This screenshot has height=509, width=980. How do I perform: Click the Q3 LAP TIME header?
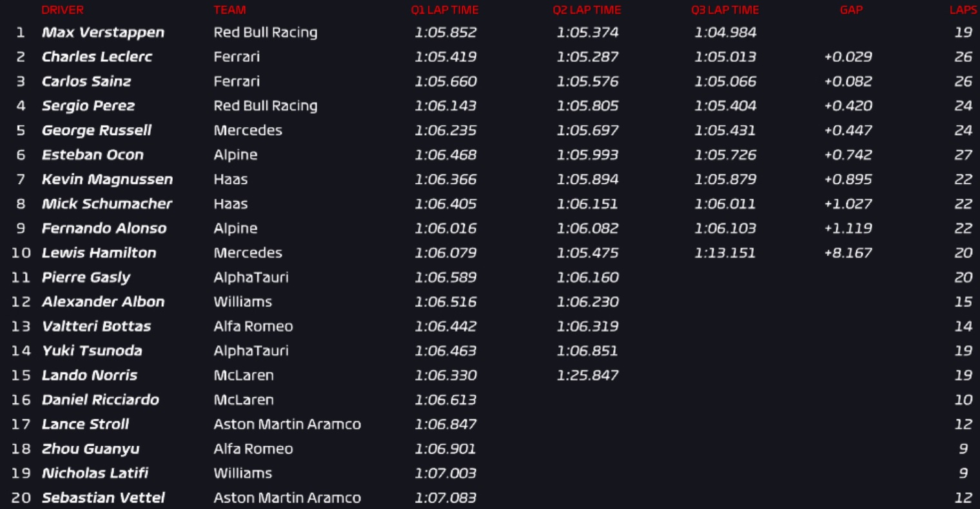pos(725,10)
